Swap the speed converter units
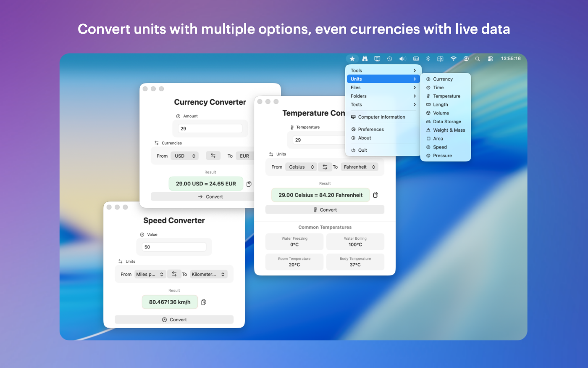 (174, 274)
